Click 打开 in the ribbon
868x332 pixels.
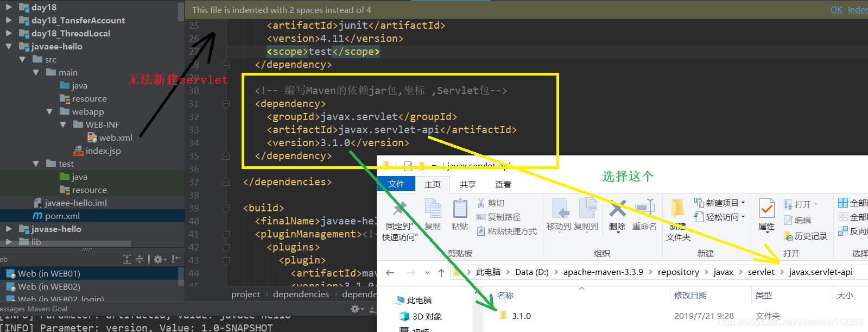(801, 204)
